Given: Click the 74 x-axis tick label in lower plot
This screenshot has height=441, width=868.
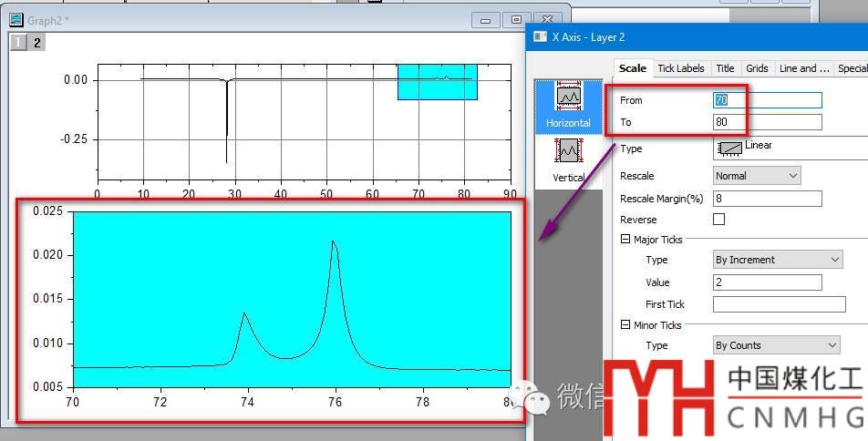Looking at the screenshot, I should (x=247, y=402).
